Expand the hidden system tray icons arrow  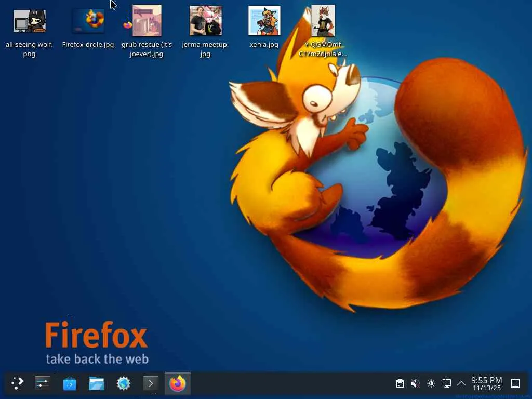(461, 383)
